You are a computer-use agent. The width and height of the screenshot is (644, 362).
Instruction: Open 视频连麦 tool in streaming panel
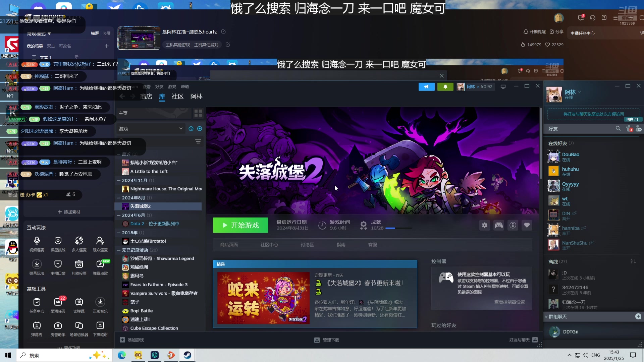[37, 244]
